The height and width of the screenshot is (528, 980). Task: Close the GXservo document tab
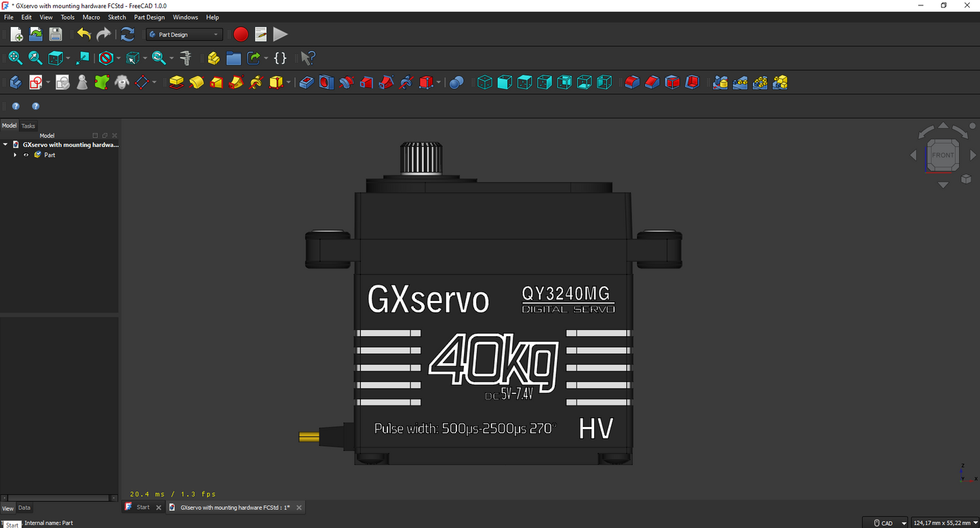click(299, 507)
